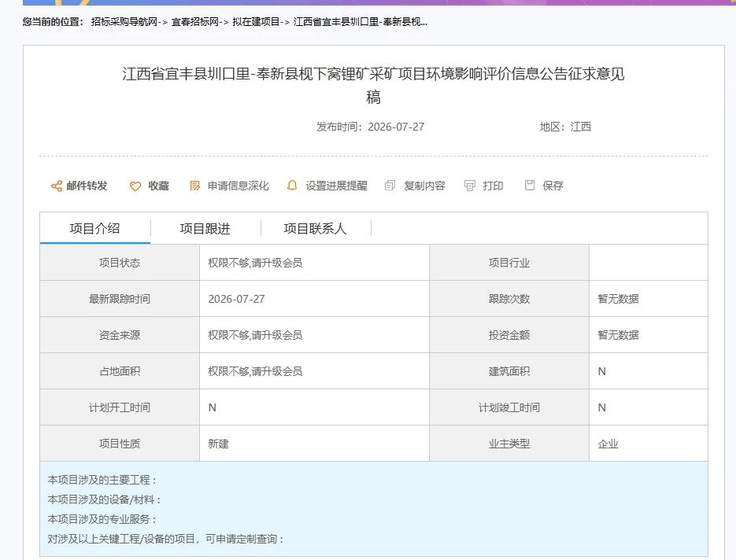Open the 邮件转发 link

pos(87,186)
